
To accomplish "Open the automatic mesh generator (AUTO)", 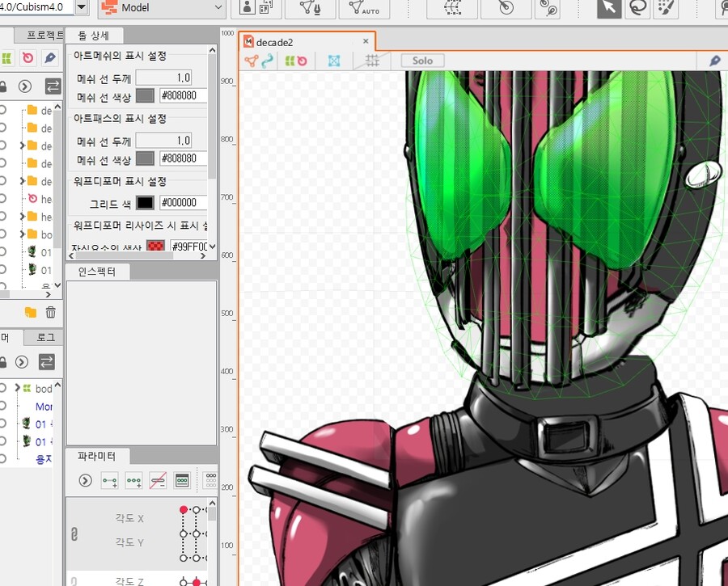I will click(x=364, y=8).
